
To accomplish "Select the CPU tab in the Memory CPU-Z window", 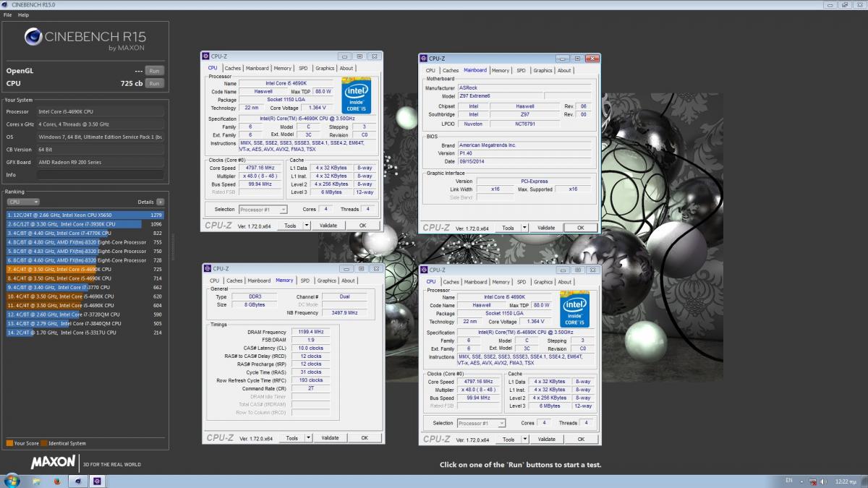I will (214, 281).
